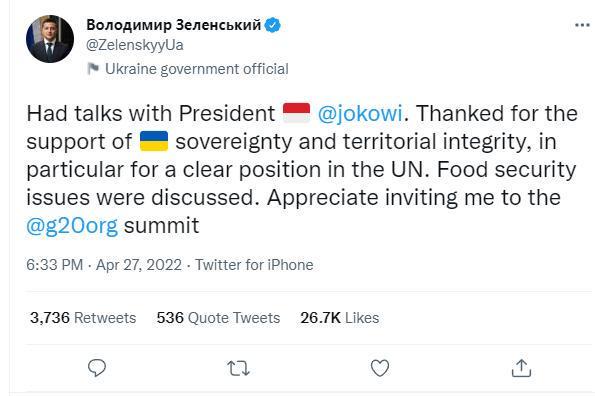Click the 6:33 PM Apr 27, 2022 timestamp
Viewport: 595px width, 396px height.
(x=104, y=265)
